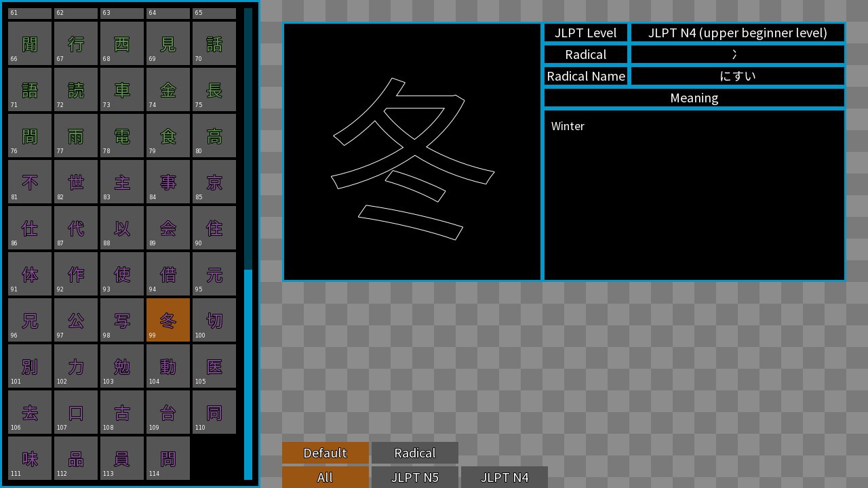Show All kanji levels
The image size is (868, 488).
click(325, 477)
